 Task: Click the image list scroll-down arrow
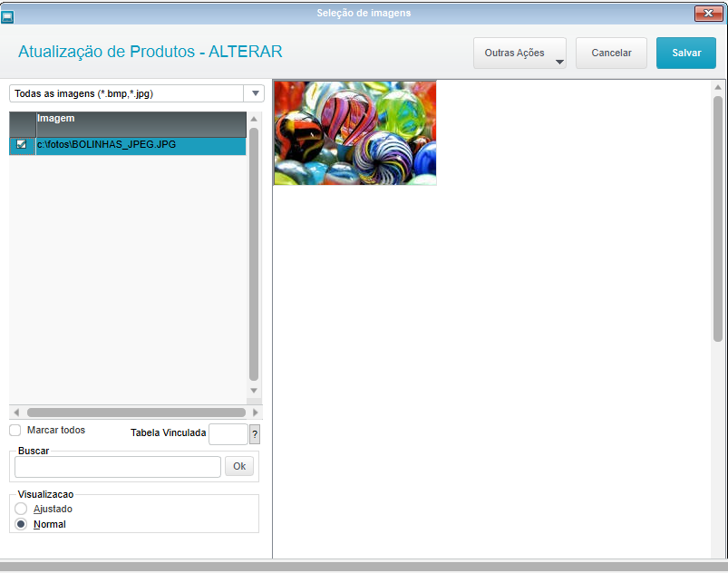(x=254, y=391)
